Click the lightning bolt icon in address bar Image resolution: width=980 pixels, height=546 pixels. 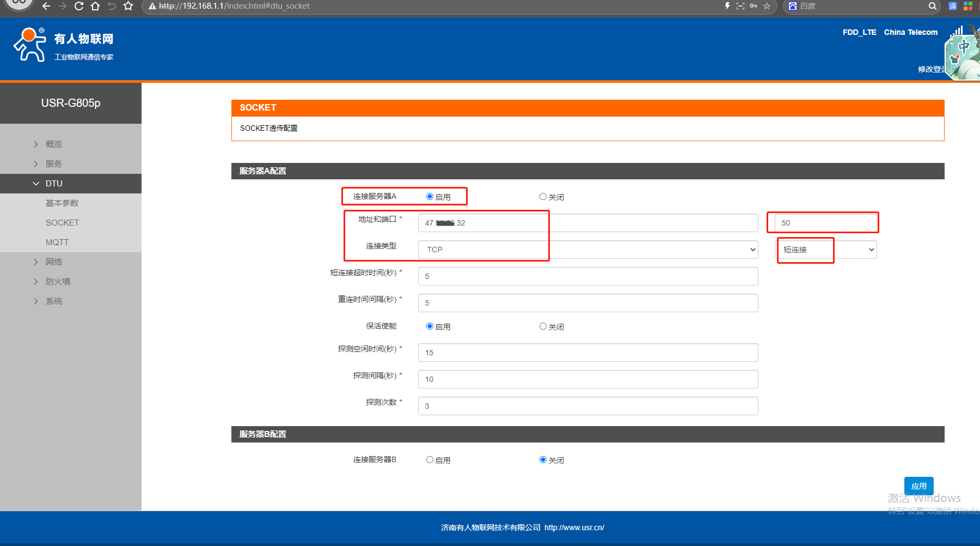click(727, 6)
